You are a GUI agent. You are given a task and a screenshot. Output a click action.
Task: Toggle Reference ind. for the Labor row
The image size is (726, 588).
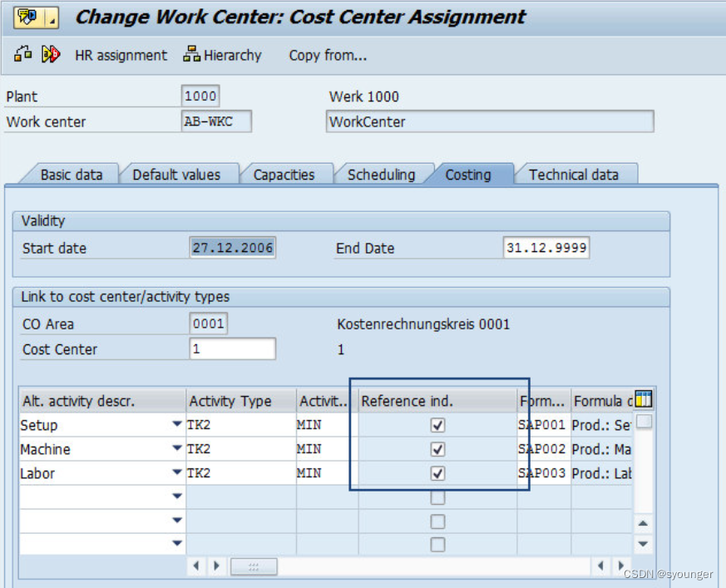[x=437, y=473]
